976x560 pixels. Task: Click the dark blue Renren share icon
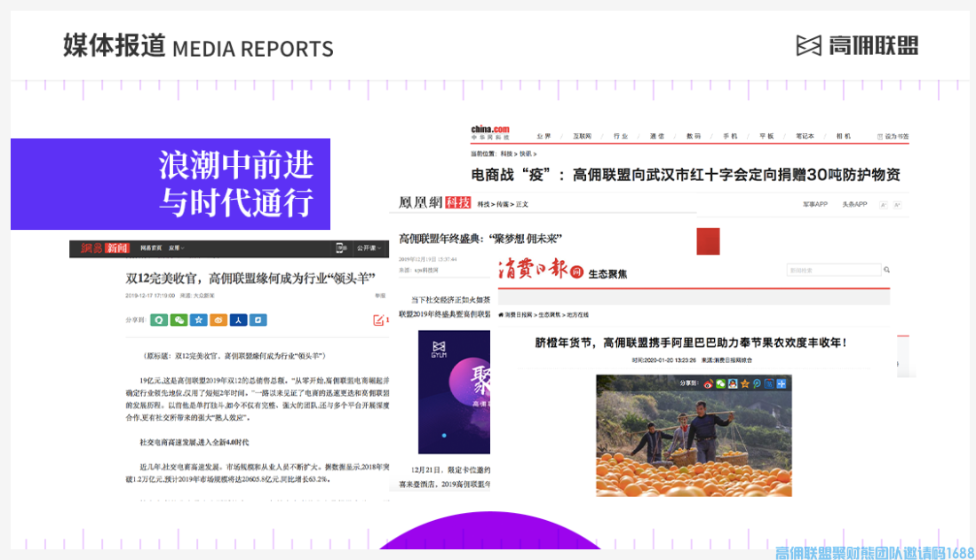pos(238,319)
